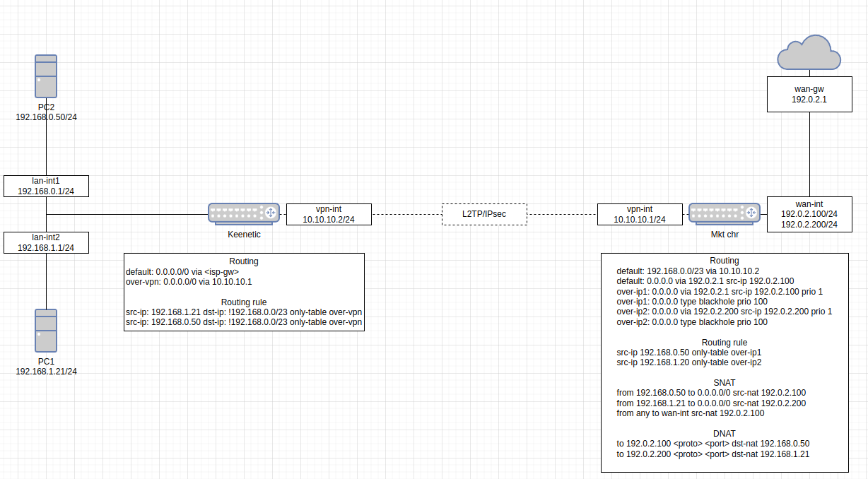Click the L2TP/IPsec dashed tunnel box
Screen dimensions: 868x479
484,214
